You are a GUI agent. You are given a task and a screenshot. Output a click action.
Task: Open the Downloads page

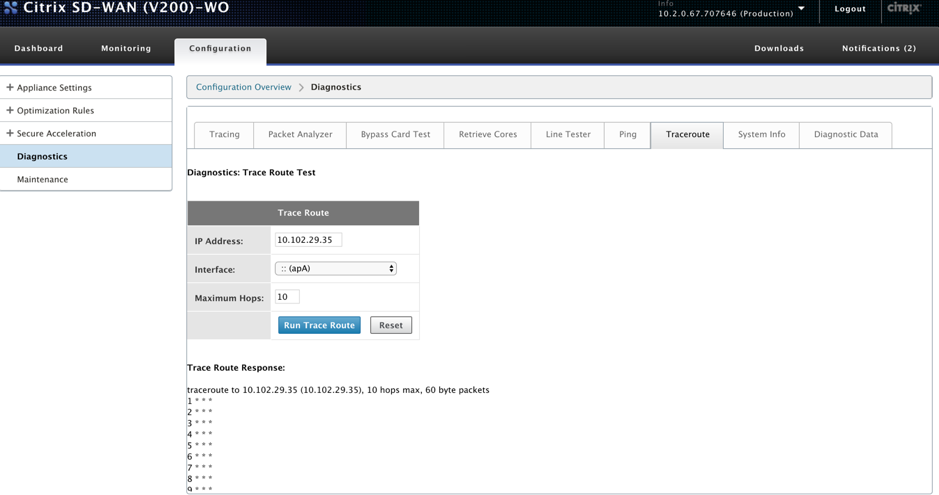tap(779, 48)
